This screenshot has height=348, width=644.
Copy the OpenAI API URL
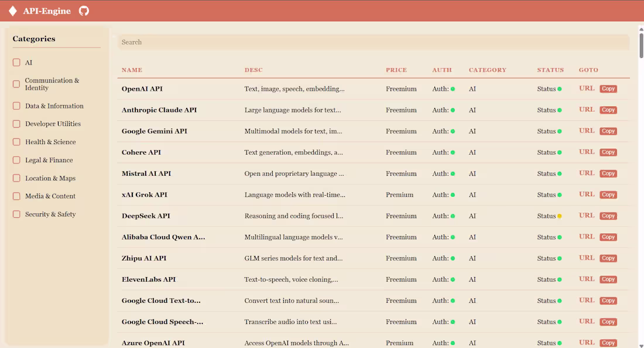click(608, 88)
